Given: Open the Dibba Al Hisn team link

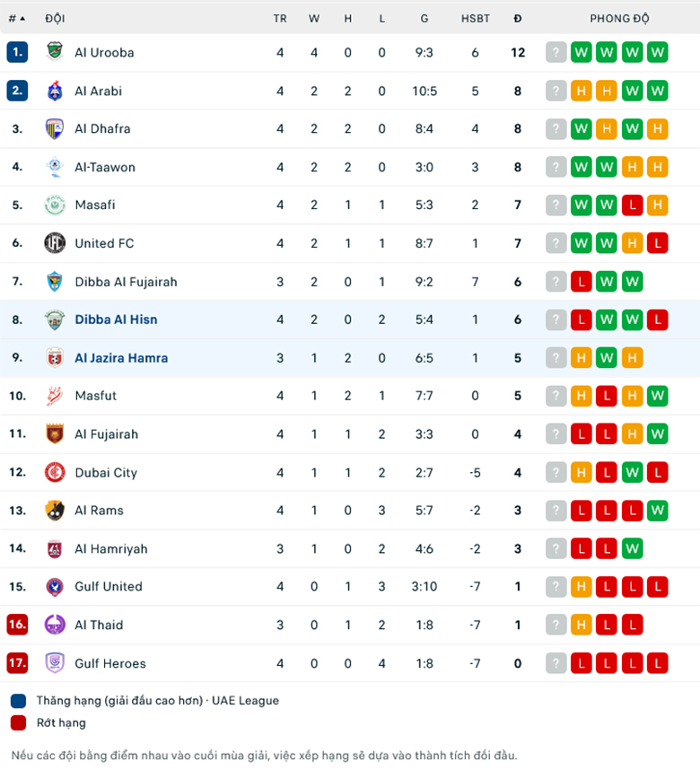Looking at the screenshot, I should coord(116,319).
